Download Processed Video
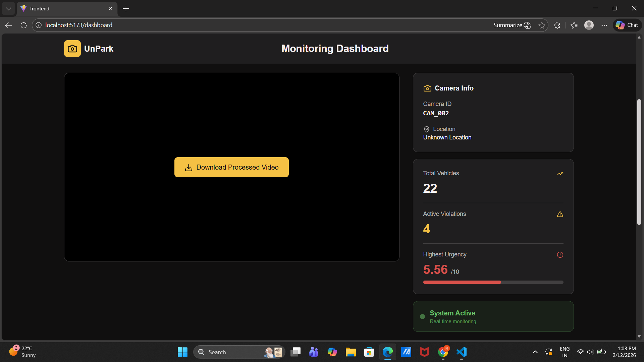644x362 pixels. pos(231,167)
